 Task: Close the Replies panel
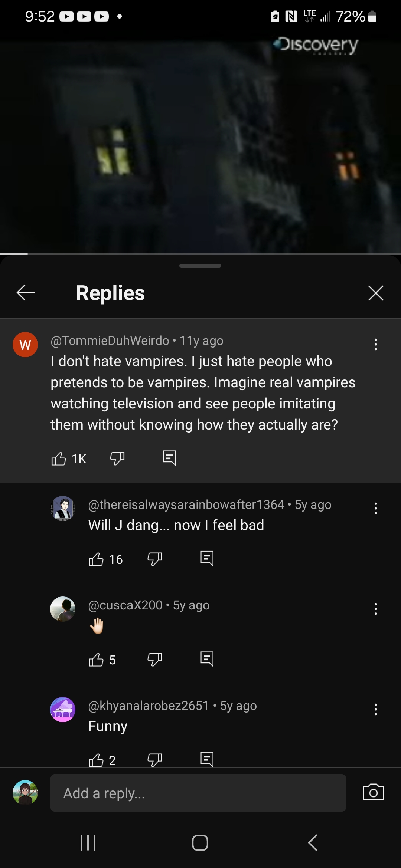coord(376,293)
